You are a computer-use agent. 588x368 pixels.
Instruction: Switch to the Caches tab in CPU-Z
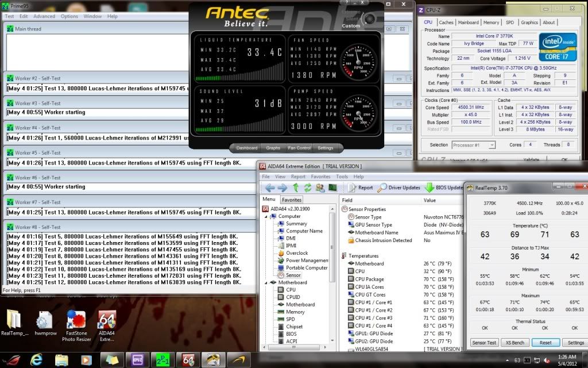(446, 22)
